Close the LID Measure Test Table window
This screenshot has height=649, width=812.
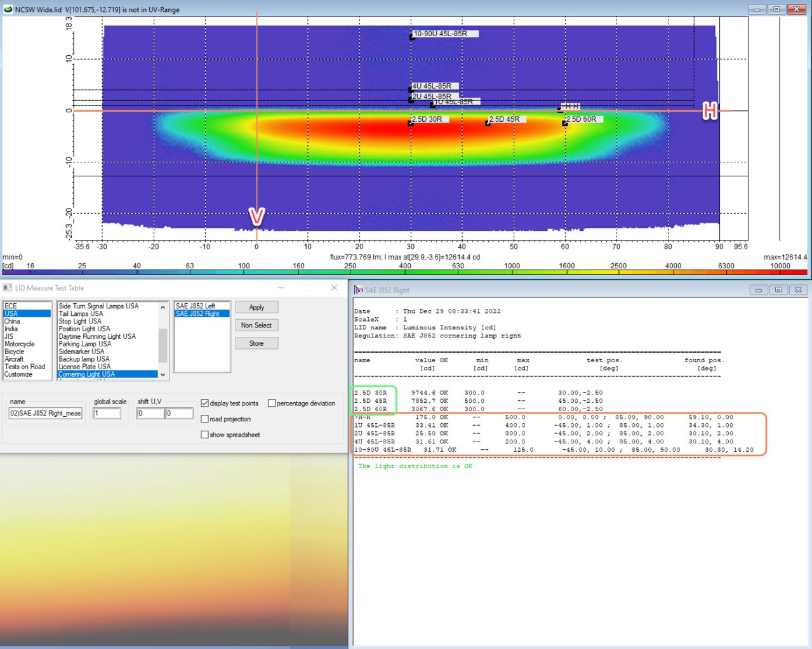[335, 288]
